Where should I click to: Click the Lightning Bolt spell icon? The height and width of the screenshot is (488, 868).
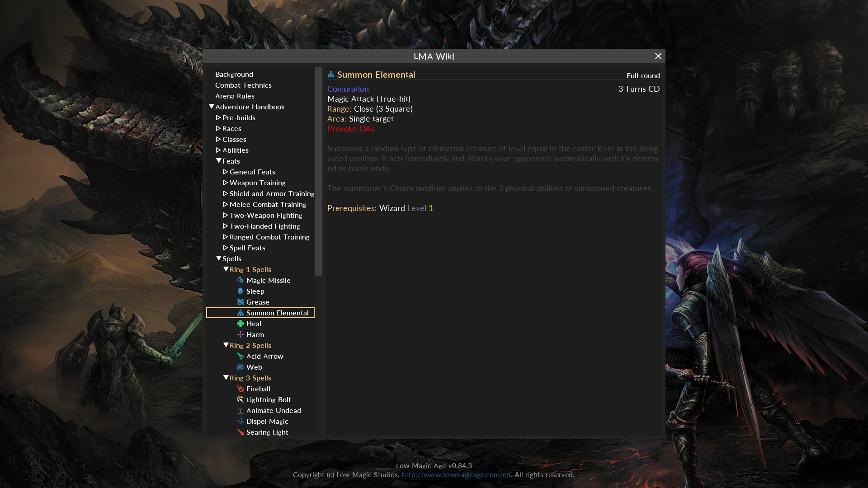click(x=241, y=399)
